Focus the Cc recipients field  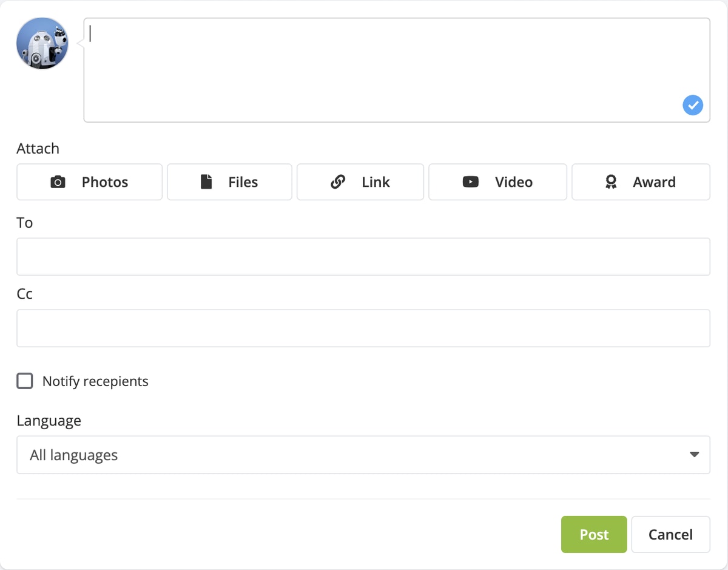pyautogui.click(x=363, y=328)
